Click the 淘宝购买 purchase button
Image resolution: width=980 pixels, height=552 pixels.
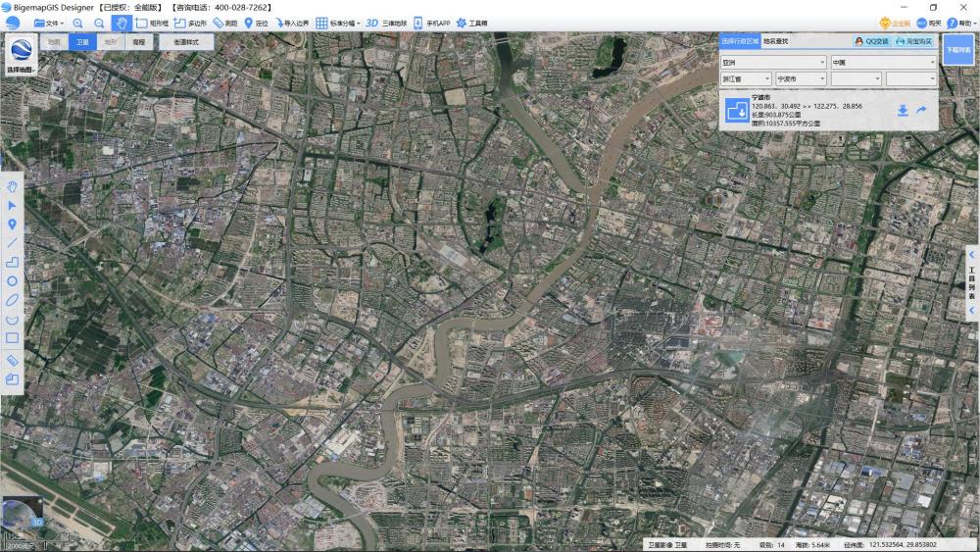click(913, 41)
